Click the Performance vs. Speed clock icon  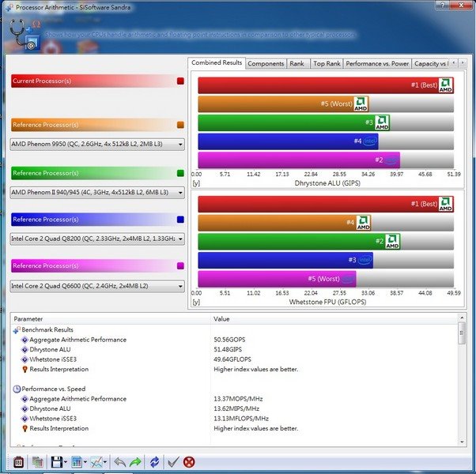click(17, 389)
